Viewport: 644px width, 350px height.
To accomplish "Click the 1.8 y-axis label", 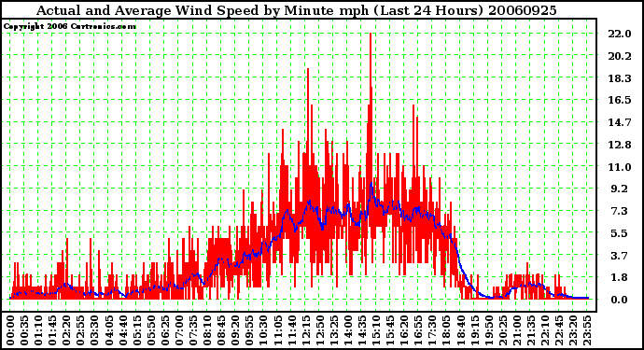I will tap(619, 277).
